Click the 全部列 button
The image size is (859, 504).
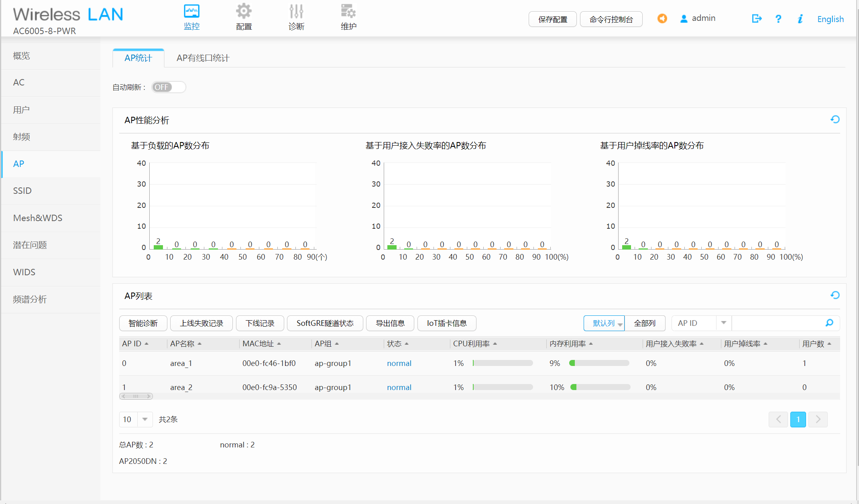coord(645,323)
